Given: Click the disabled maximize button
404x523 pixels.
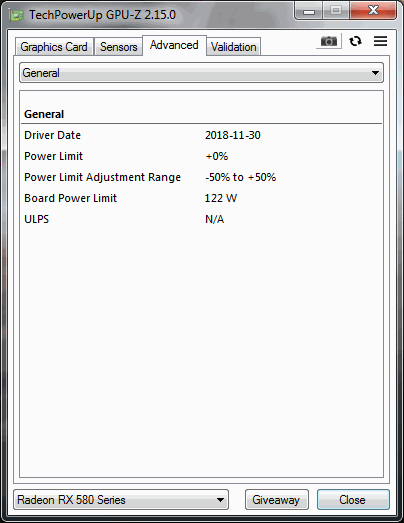Looking at the screenshot, I should [x=336, y=11].
